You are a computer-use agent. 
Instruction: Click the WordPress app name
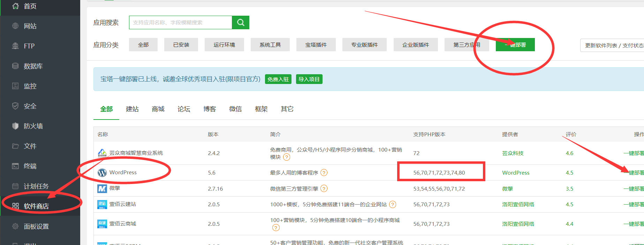click(123, 173)
